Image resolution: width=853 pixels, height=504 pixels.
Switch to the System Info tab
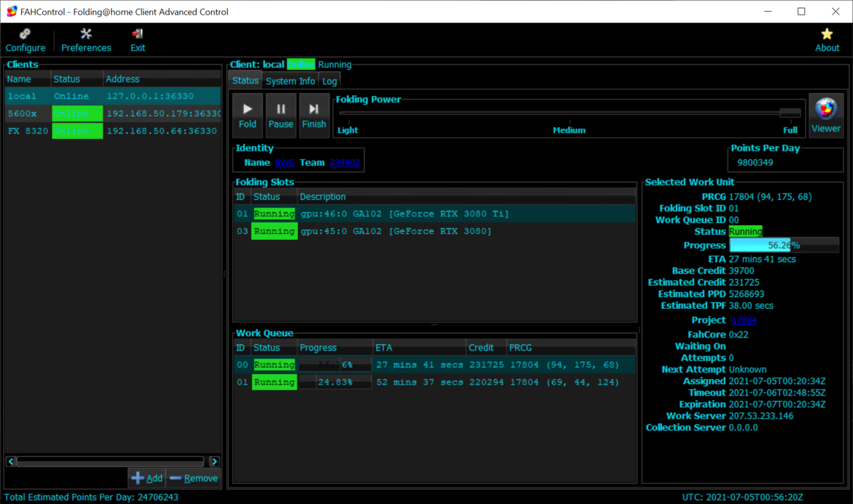[x=290, y=81]
